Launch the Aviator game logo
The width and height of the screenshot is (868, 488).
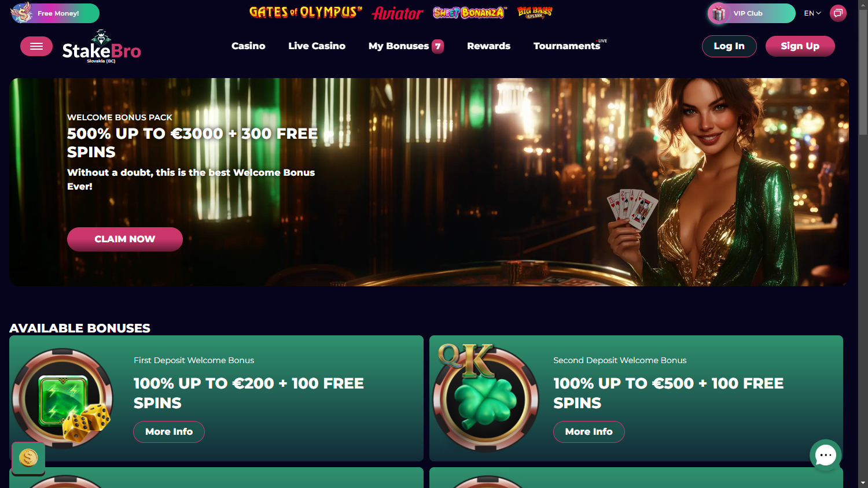click(x=398, y=13)
